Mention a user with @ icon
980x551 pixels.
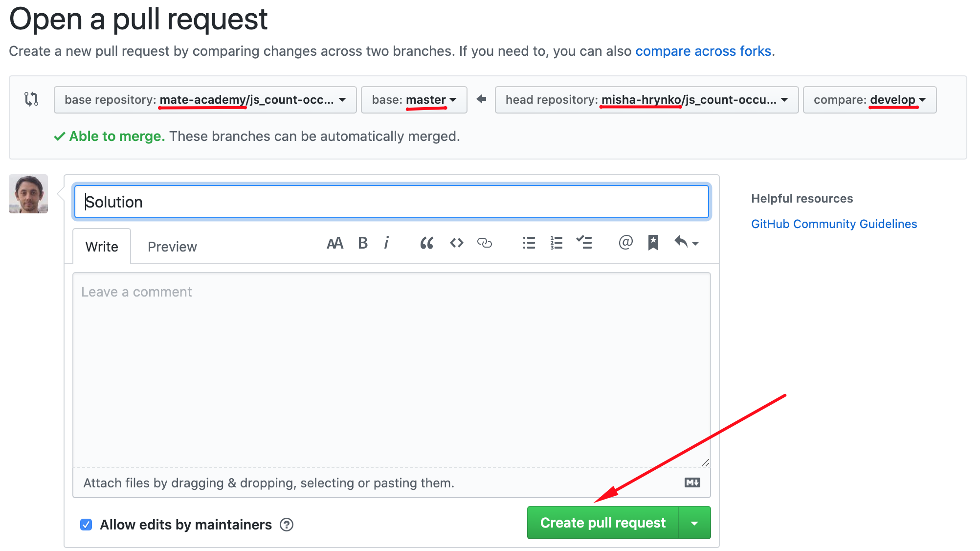pos(625,242)
